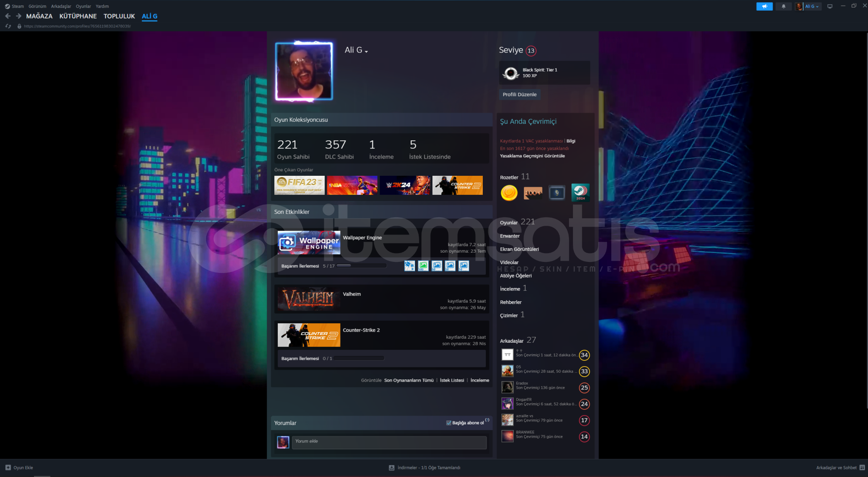Click in the 'Yorum ekle' comment field

(389, 442)
